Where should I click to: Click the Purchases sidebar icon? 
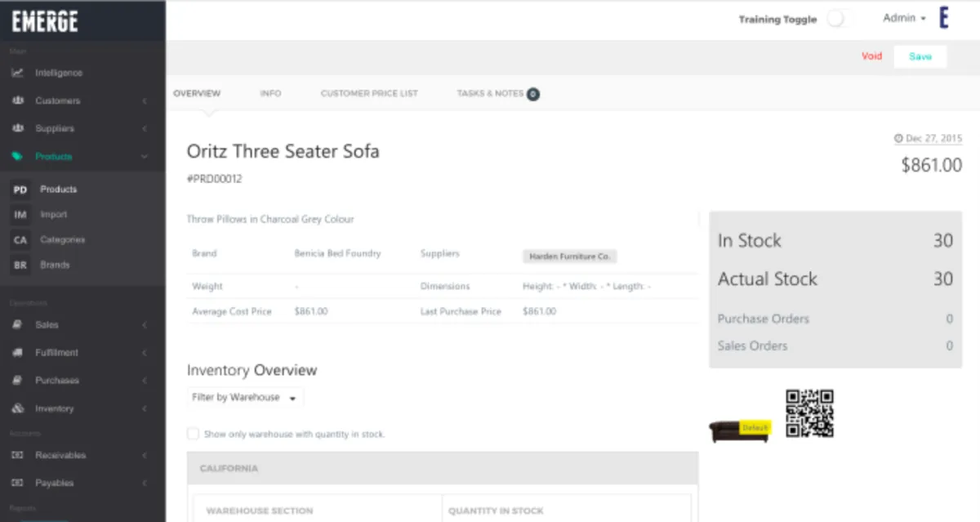tap(17, 380)
